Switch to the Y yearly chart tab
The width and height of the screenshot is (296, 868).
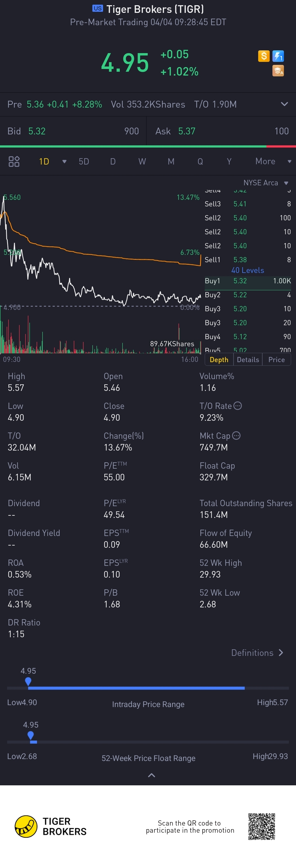coord(229,162)
